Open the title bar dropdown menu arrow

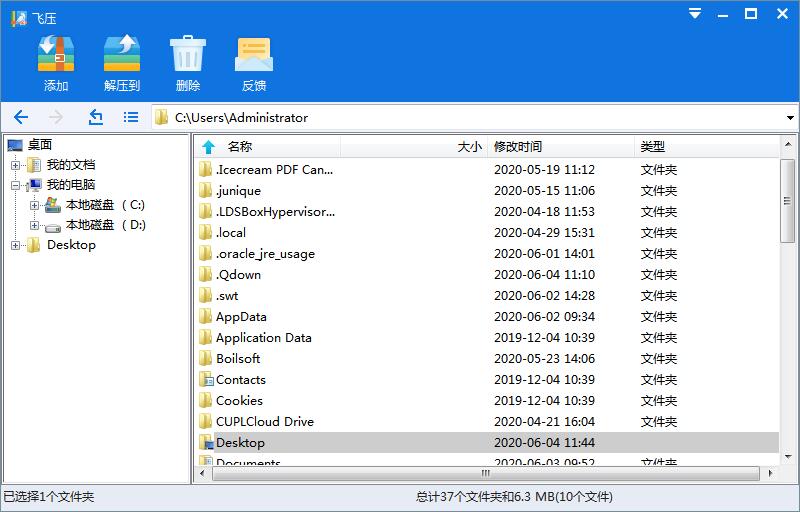click(x=696, y=13)
